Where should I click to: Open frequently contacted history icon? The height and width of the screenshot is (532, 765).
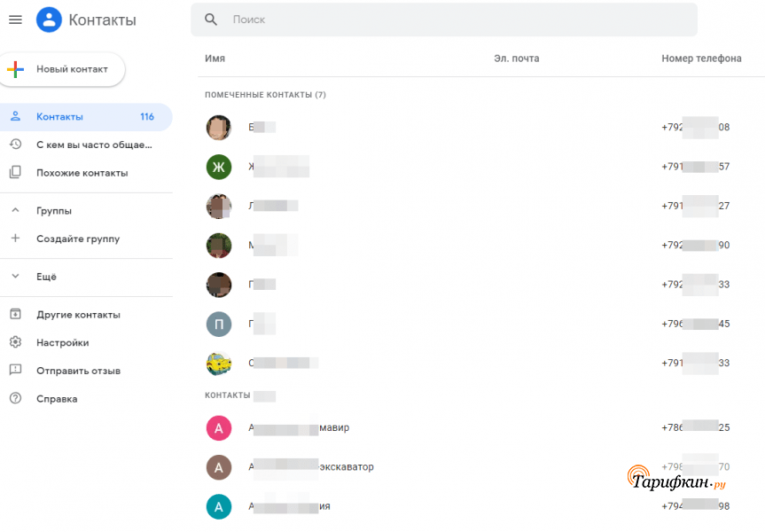pos(15,144)
